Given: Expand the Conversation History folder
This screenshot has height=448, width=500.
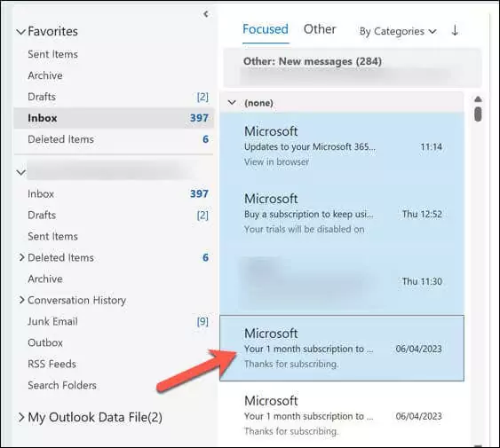Looking at the screenshot, I should [x=21, y=300].
